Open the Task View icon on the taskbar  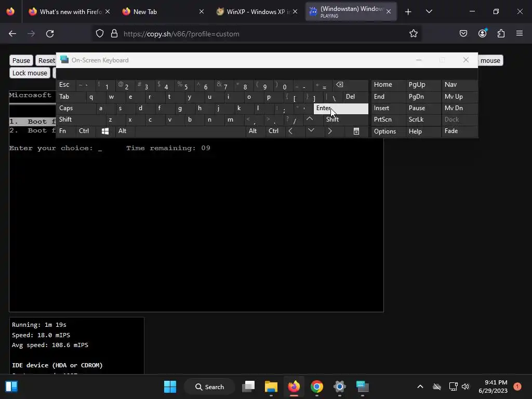tap(248, 387)
